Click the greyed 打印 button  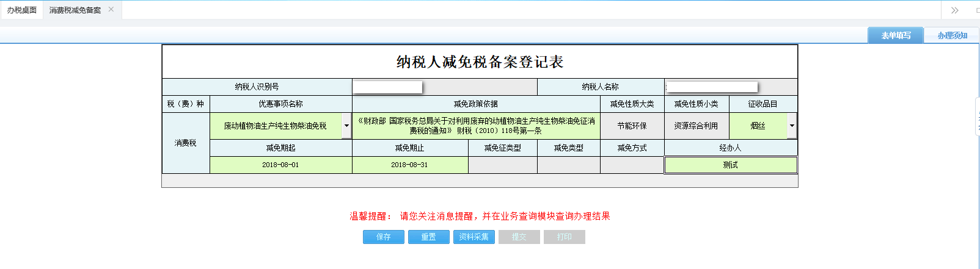[565, 237]
